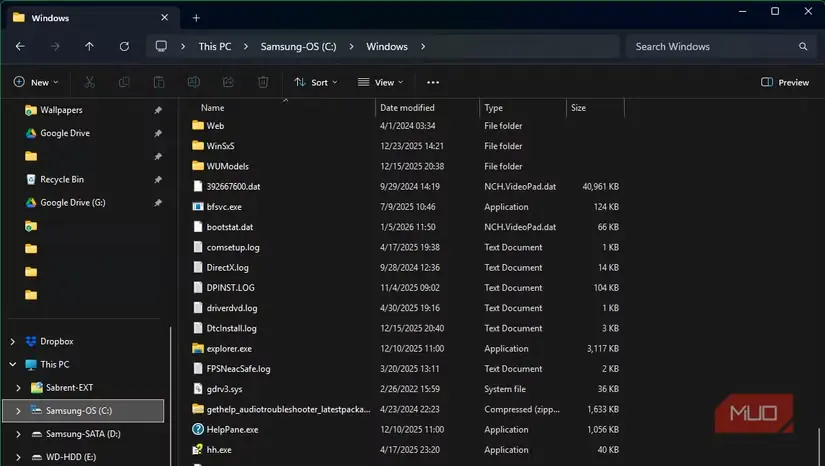Image resolution: width=825 pixels, height=466 pixels.
Task: Toggle the Preview pane
Action: tap(784, 82)
